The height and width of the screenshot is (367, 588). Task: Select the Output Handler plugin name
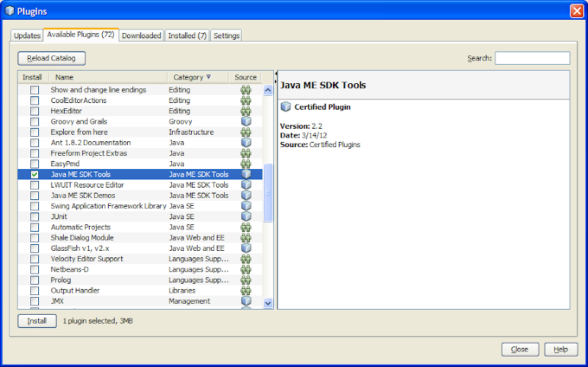tap(76, 291)
